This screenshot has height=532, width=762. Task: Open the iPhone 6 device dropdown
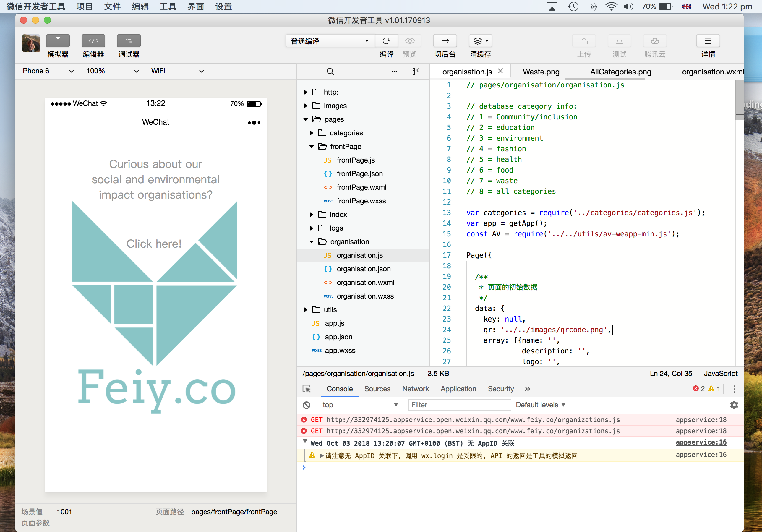click(47, 71)
